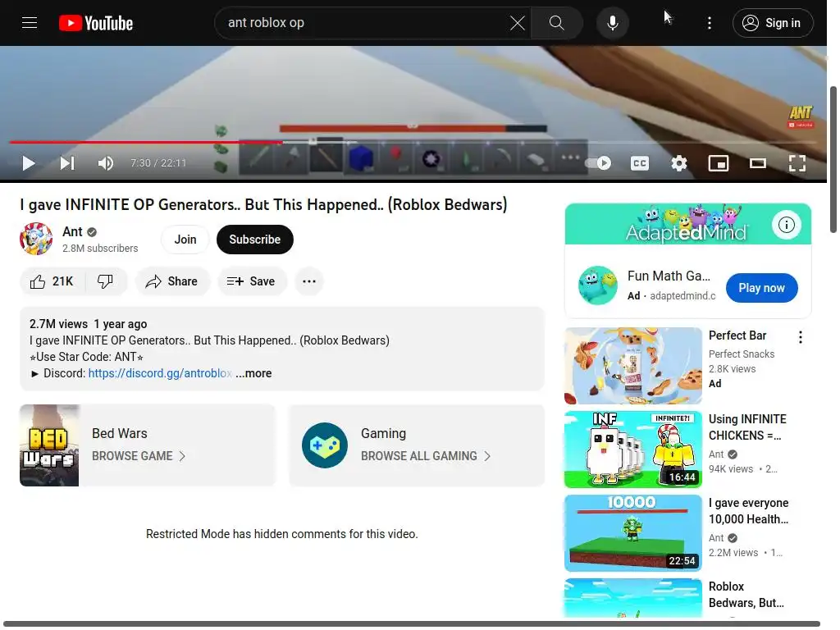Toggle the autoplay switch

(x=598, y=163)
